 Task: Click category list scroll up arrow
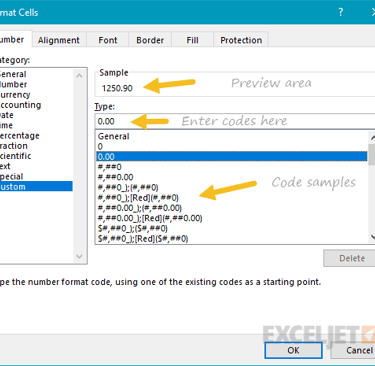(x=79, y=76)
